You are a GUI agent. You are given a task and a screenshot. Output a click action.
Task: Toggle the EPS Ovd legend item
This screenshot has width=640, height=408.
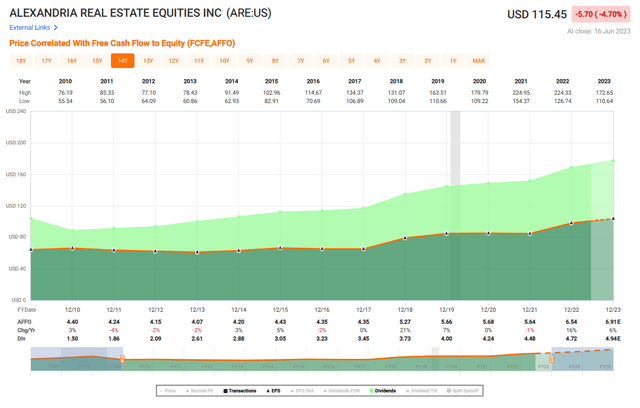(x=302, y=391)
